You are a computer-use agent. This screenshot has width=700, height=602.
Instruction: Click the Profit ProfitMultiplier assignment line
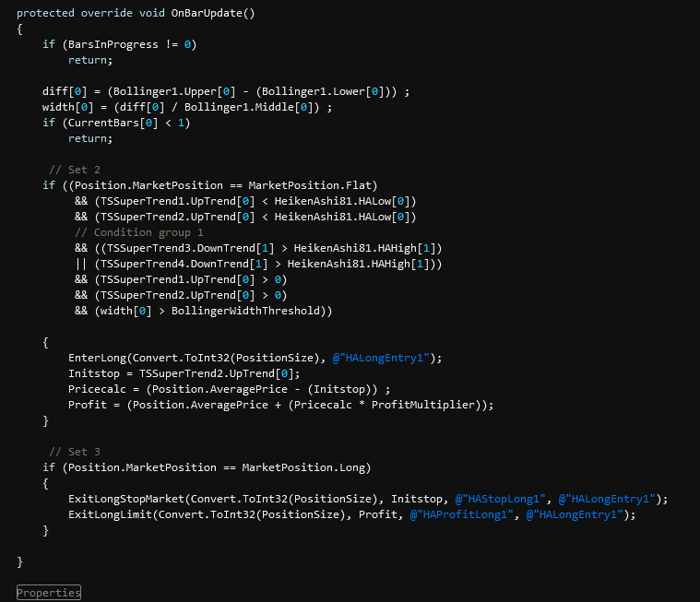point(280,405)
